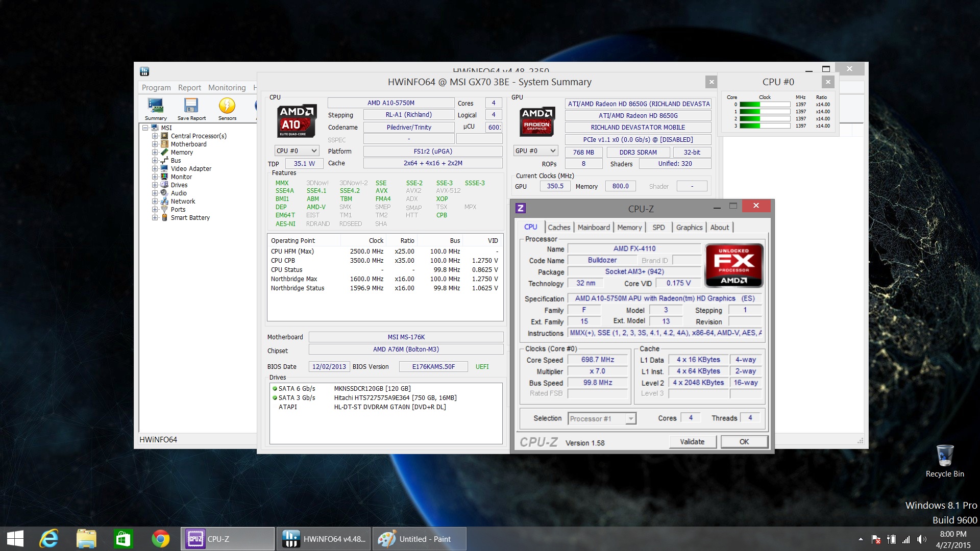Open the Processor #1 selection dropdown in CPU-Z

click(x=602, y=418)
